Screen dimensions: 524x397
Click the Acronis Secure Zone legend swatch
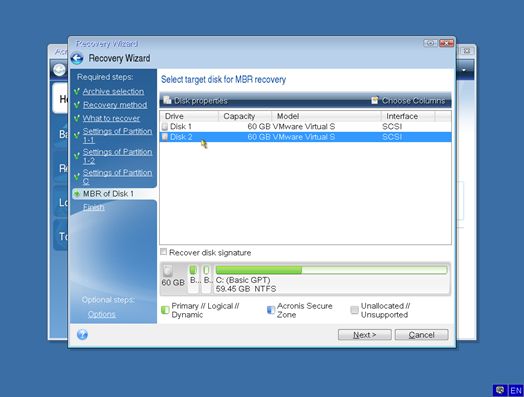(271, 310)
